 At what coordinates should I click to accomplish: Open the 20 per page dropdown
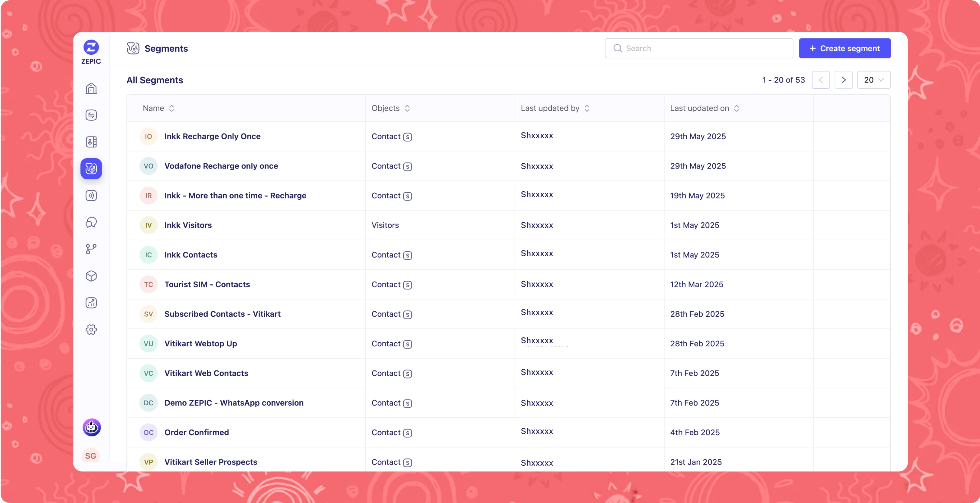coord(874,80)
